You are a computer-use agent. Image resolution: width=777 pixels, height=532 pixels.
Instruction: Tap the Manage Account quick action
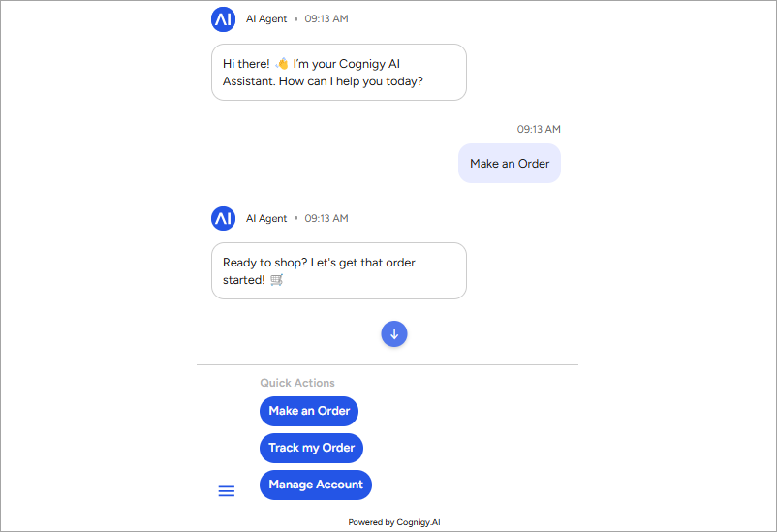coord(316,485)
